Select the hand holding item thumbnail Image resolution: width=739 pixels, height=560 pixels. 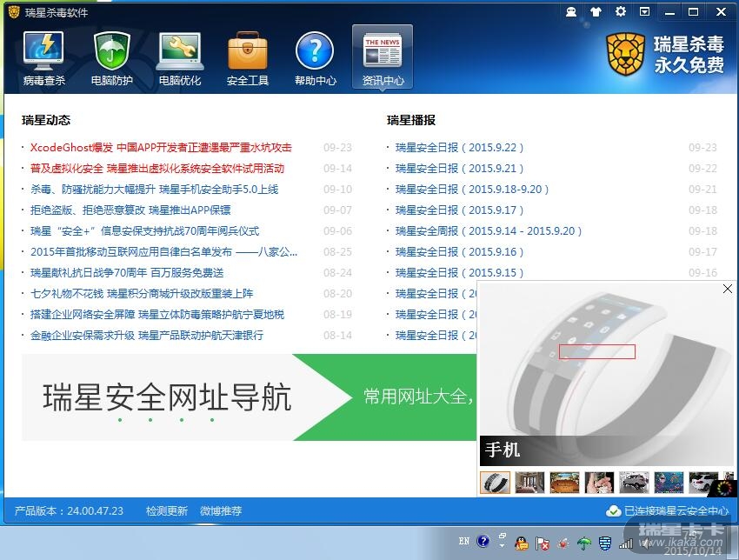coord(600,483)
